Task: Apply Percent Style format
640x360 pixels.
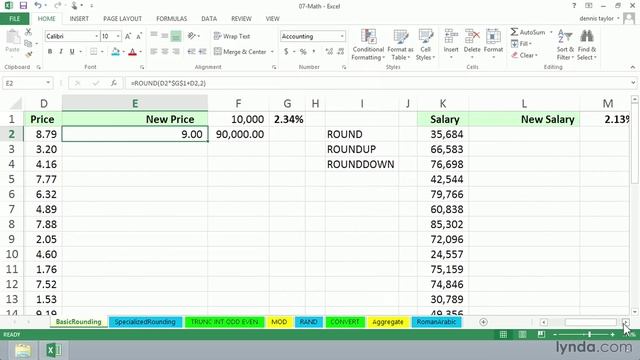Action: (x=303, y=52)
